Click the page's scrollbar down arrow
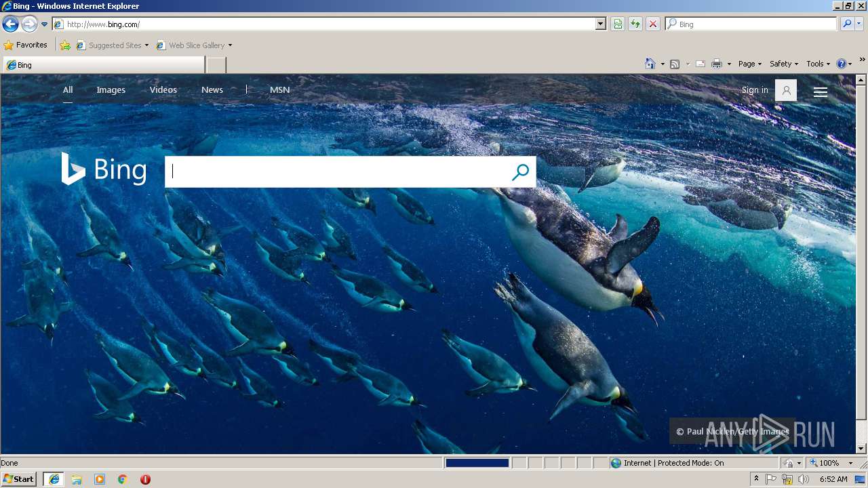The image size is (868, 488). click(x=862, y=448)
